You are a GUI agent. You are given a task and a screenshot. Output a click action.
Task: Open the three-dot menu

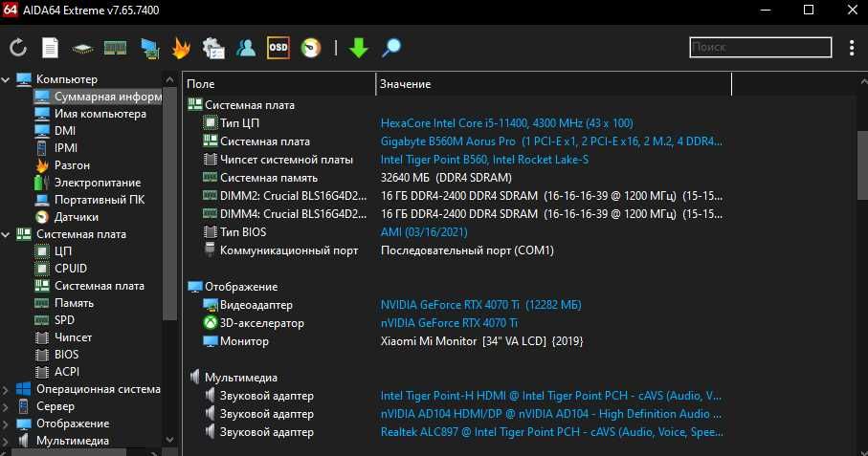click(852, 48)
